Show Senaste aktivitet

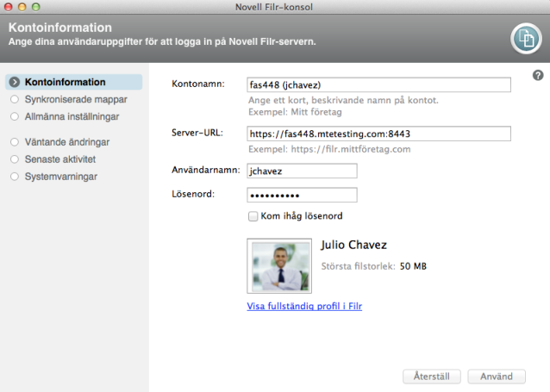pyautogui.click(x=60, y=159)
